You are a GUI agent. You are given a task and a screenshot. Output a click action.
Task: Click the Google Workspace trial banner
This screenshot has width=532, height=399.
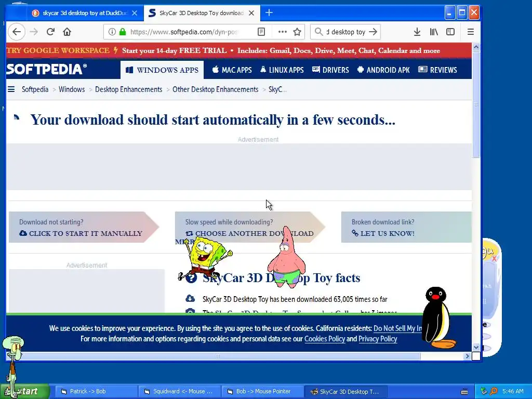point(239,50)
